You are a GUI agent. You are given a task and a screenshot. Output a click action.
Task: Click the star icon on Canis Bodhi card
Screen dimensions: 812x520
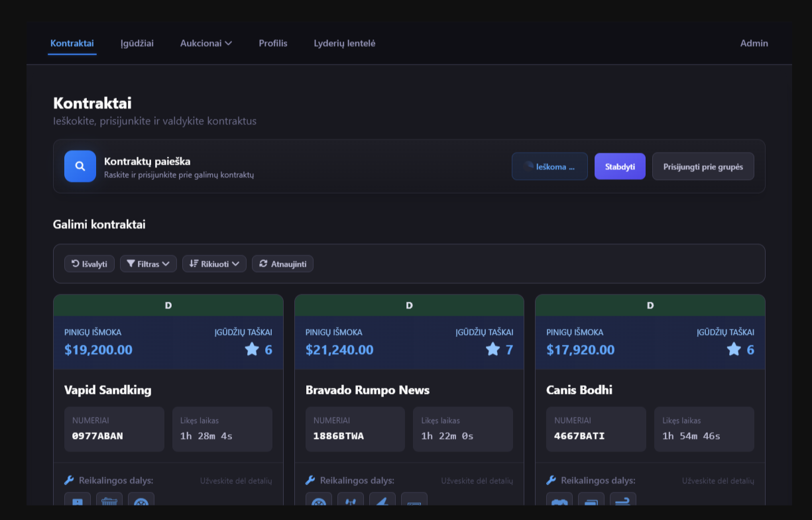coord(734,349)
